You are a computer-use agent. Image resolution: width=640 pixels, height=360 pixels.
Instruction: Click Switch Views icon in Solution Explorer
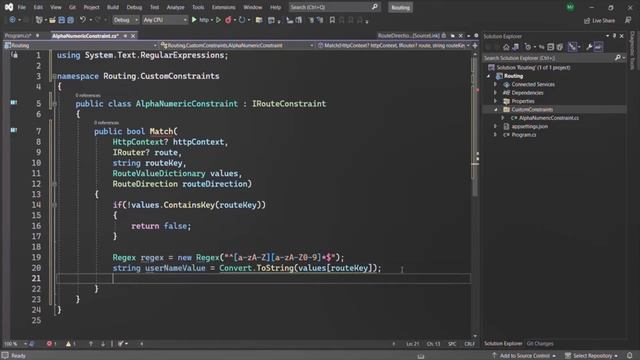(516, 47)
